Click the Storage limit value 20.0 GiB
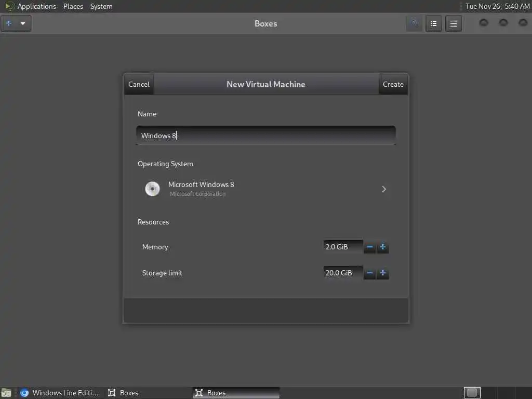Image resolution: width=532 pixels, height=399 pixels. click(x=343, y=273)
